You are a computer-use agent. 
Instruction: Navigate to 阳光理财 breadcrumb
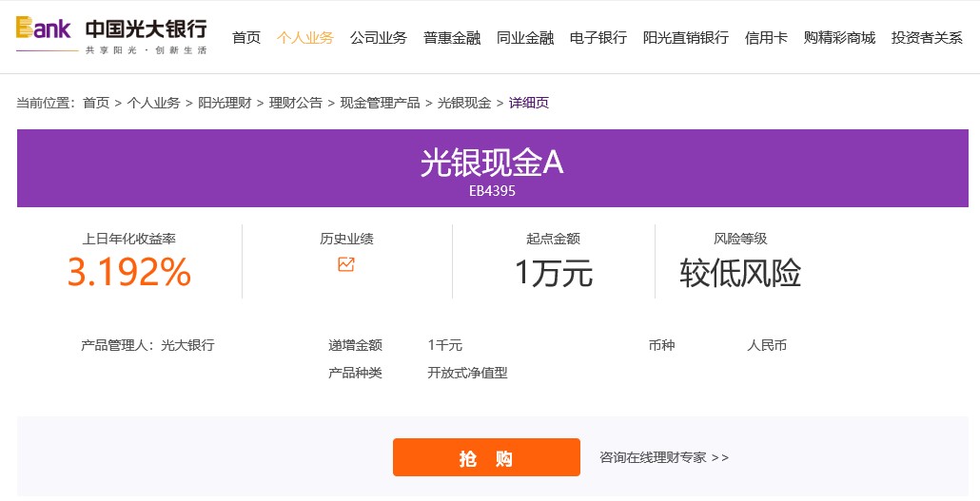coord(225,103)
